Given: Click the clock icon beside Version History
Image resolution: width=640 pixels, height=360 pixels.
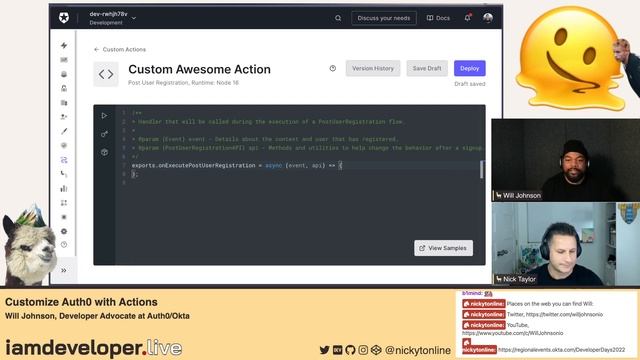Looking at the screenshot, I should (x=333, y=69).
